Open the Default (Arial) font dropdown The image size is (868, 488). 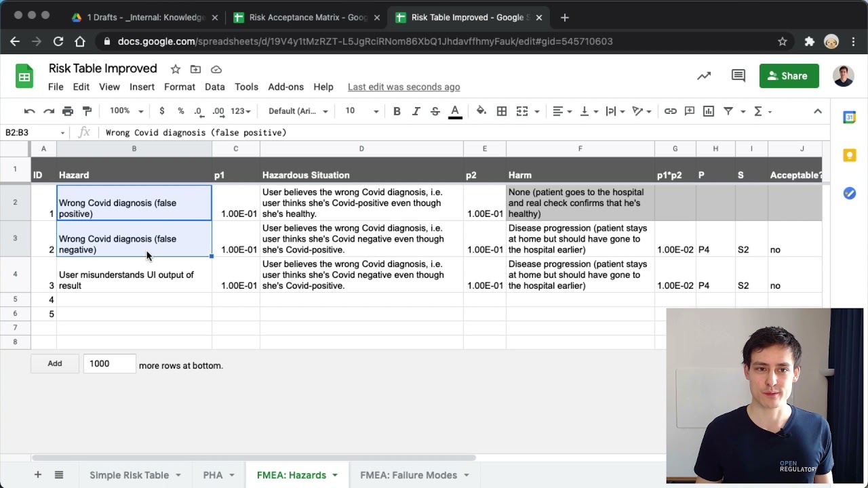pyautogui.click(x=298, y=111)
